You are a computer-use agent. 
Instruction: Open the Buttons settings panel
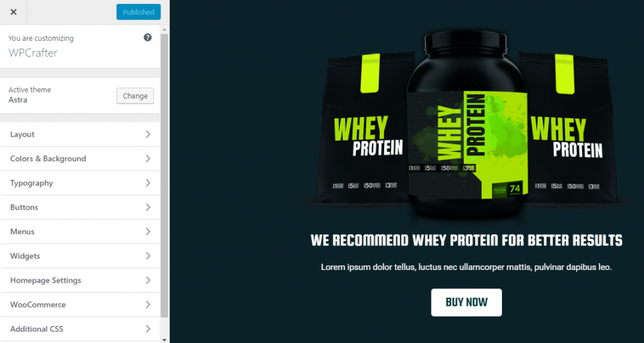80,207
